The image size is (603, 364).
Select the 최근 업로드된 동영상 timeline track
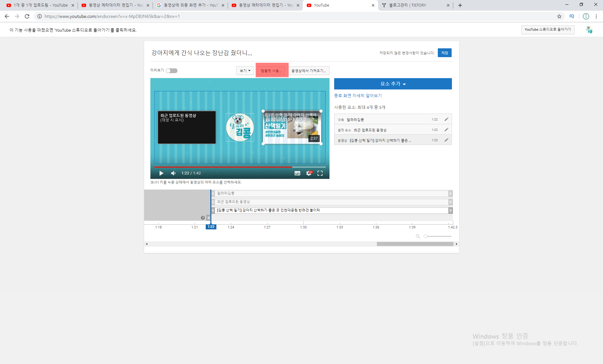(x=330, y=202)
